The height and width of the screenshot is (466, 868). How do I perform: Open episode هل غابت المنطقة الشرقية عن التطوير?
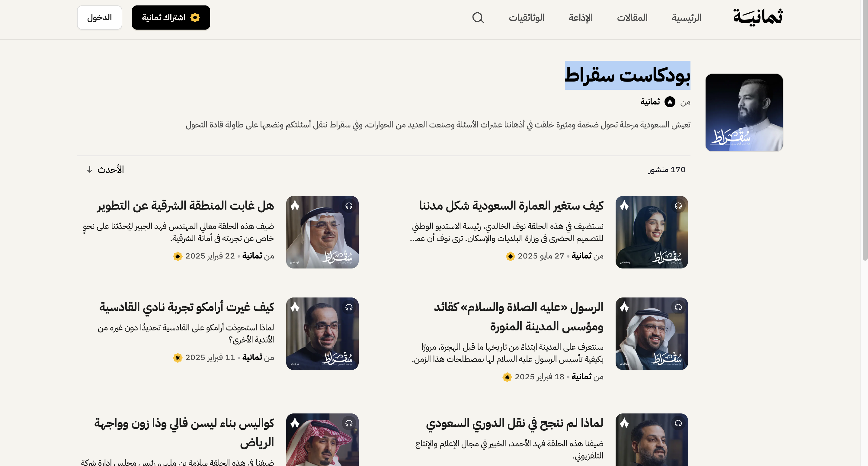point(186,206)
